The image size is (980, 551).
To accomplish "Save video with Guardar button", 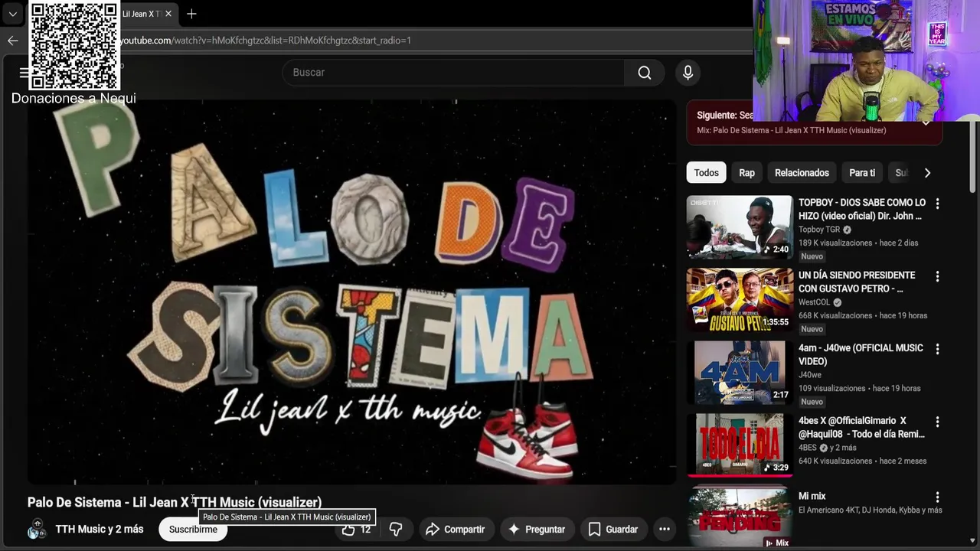I will [612, 529].
